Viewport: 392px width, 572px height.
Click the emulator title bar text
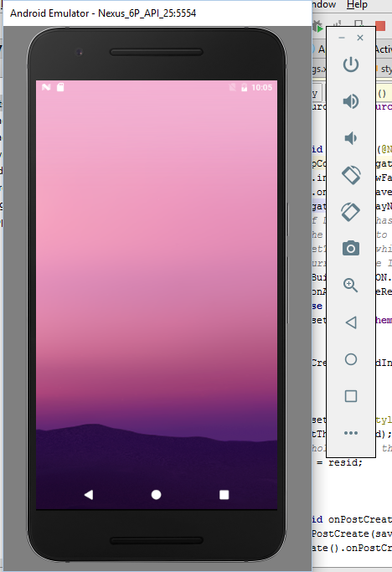(x=103, y=13)
